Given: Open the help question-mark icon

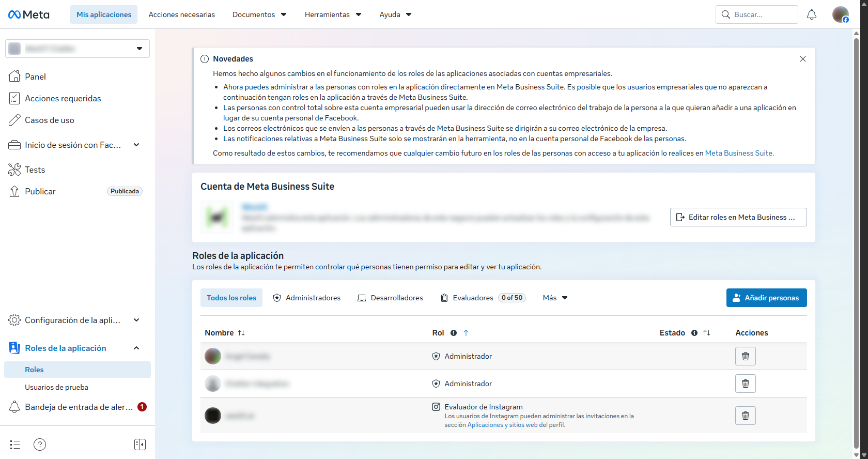Looking at the screenshot, I should click(40, 445).
